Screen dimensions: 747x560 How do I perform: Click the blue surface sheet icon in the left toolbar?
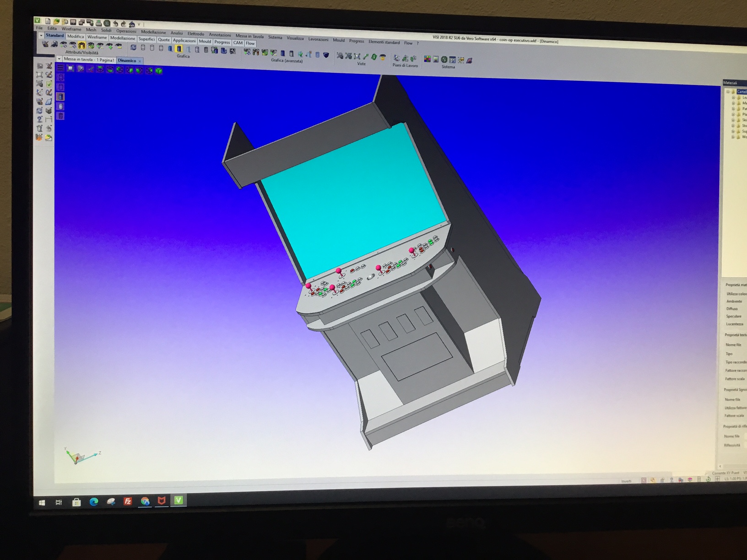coord(49,102)
